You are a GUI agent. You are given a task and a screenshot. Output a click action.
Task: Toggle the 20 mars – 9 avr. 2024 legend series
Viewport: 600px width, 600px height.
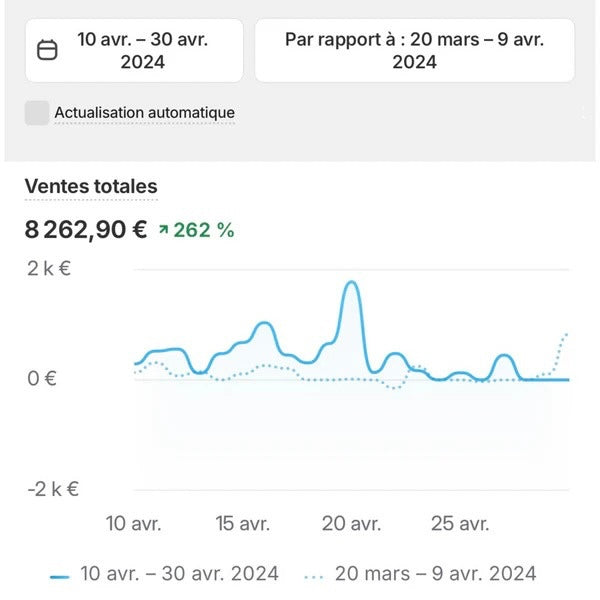point(420,574)
